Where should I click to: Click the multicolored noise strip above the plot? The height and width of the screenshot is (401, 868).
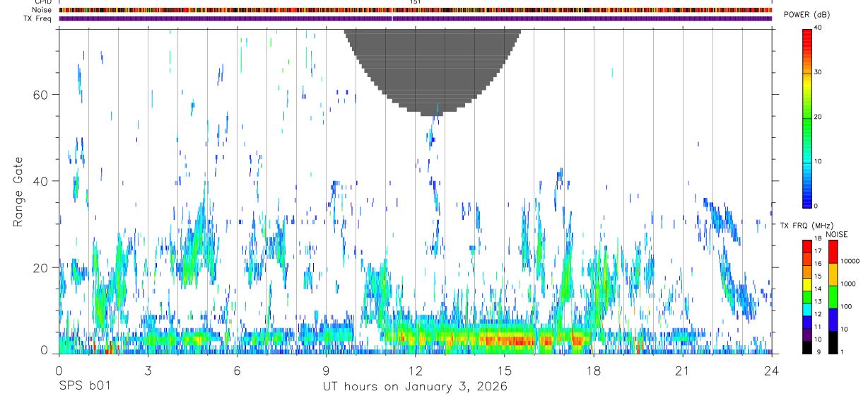click(x=415, y=10)
